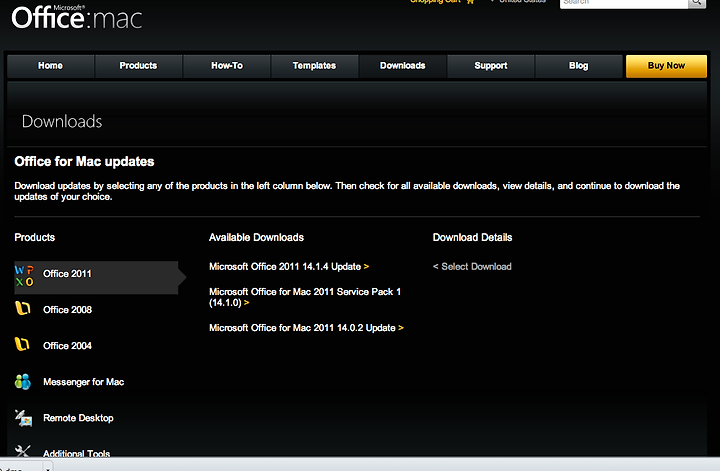Click the Available Downloads column header
The image size is (720, 471).
pyautogui.click(x=256, y=237)
